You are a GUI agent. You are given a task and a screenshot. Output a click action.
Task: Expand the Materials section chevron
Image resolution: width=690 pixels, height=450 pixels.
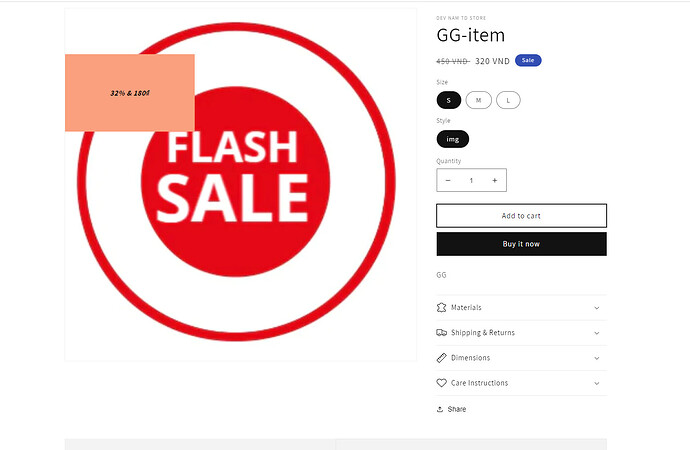coord(597,308)
